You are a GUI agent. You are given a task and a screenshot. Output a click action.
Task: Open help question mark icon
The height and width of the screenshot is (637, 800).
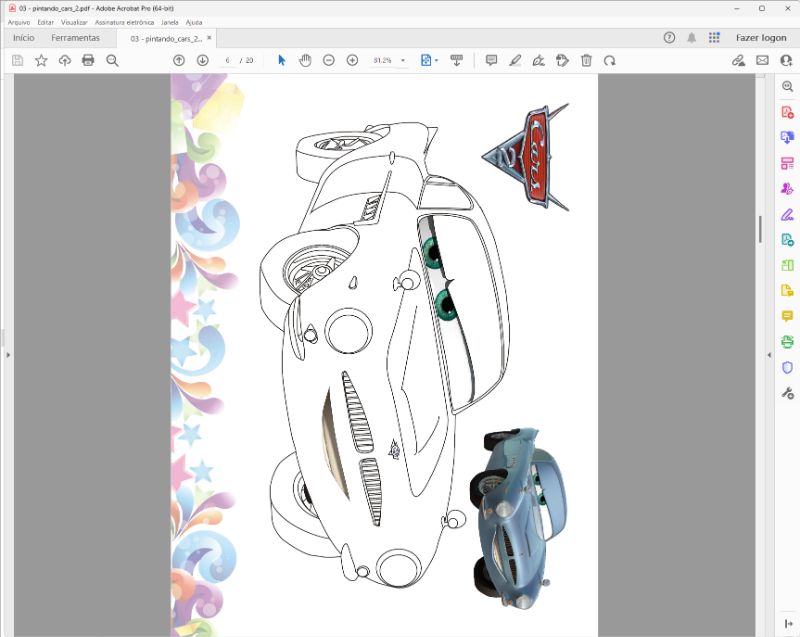[669, 37]
